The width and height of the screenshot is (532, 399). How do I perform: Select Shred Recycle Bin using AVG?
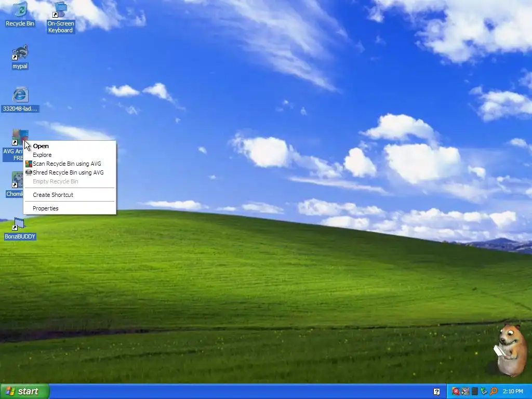click(x=70, y=172)
